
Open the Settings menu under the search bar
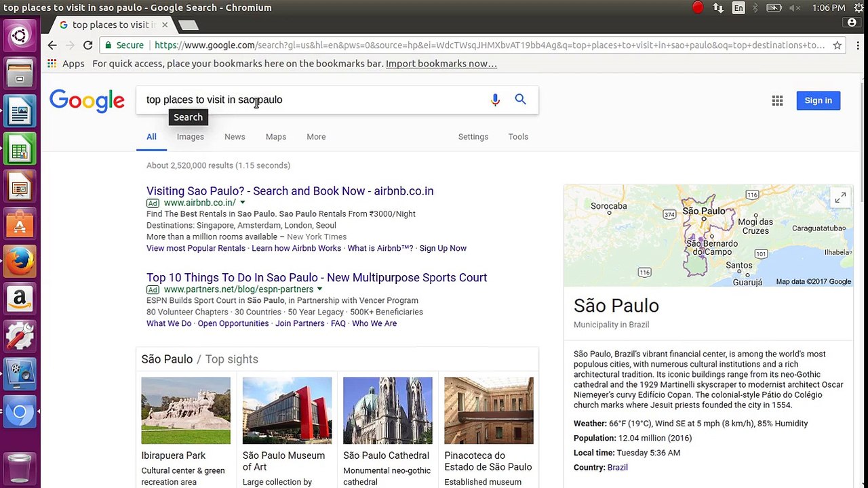[473, 137]
